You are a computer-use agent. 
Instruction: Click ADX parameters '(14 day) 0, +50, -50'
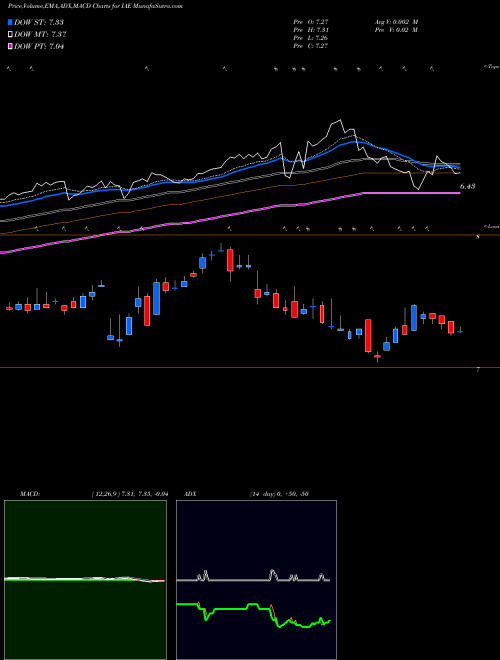[x=278, y=494]
